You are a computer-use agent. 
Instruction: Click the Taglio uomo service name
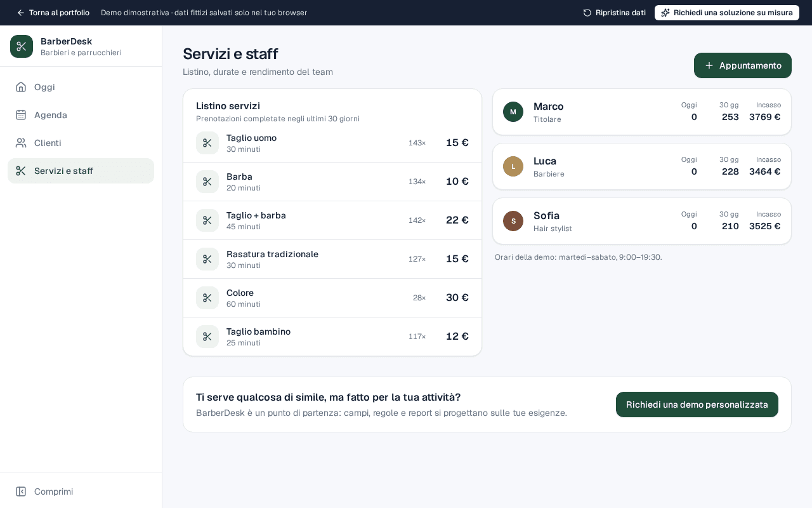tap(251, 138)
